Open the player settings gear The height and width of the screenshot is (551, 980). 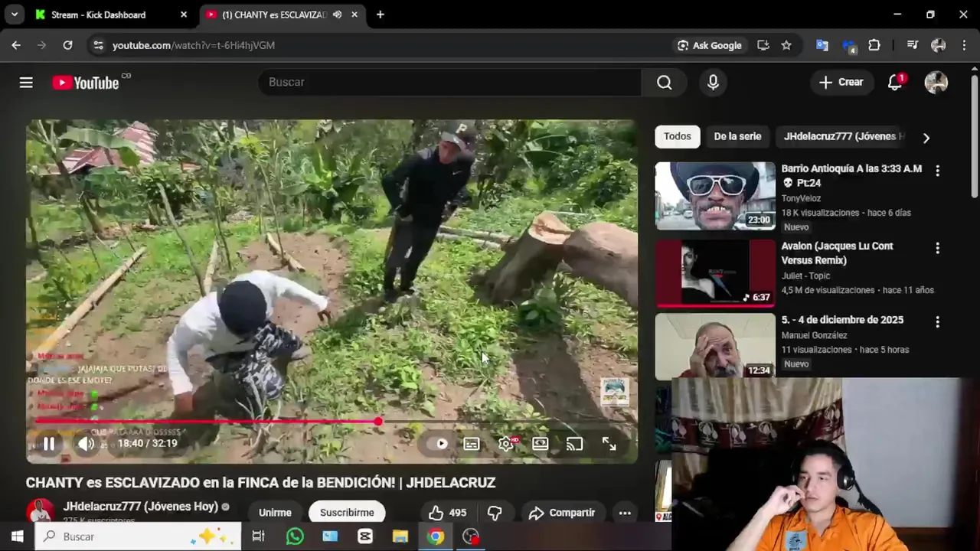pos(506,444)
